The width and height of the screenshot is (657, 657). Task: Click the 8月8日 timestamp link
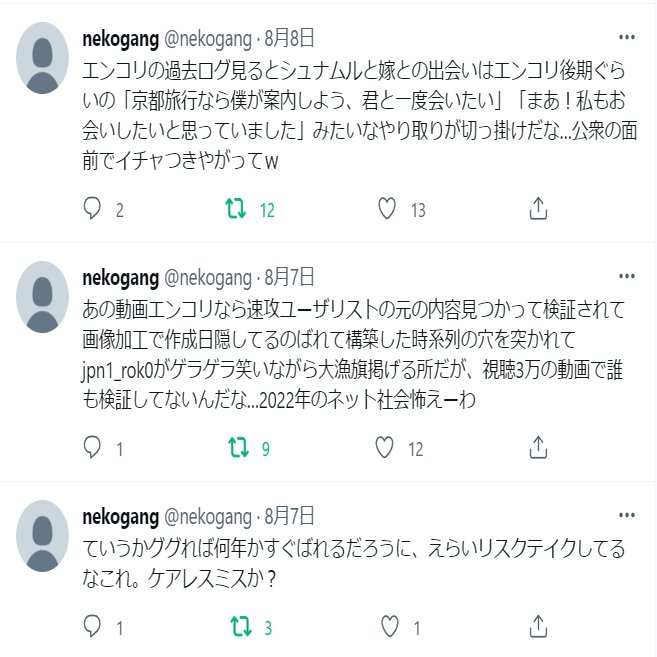tap(289, 39)
